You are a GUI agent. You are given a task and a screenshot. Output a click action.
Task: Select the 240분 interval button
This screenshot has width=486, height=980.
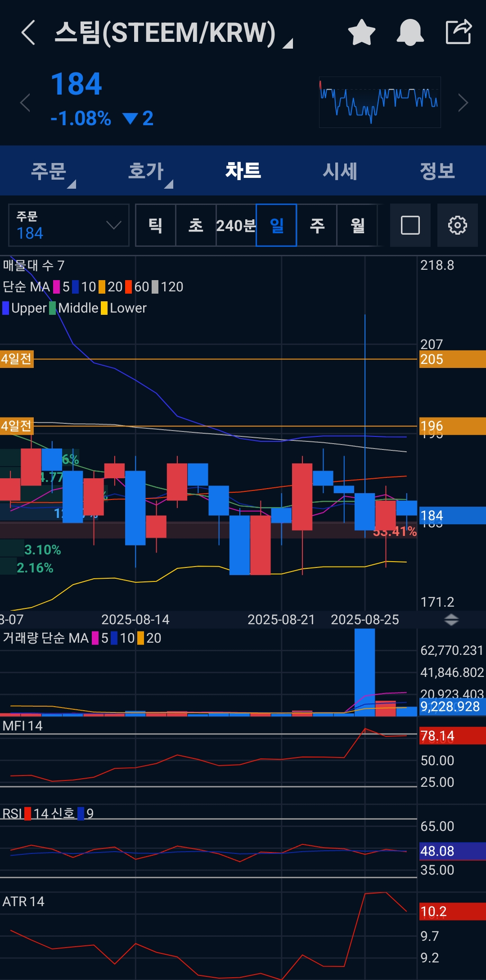point(236,225)
